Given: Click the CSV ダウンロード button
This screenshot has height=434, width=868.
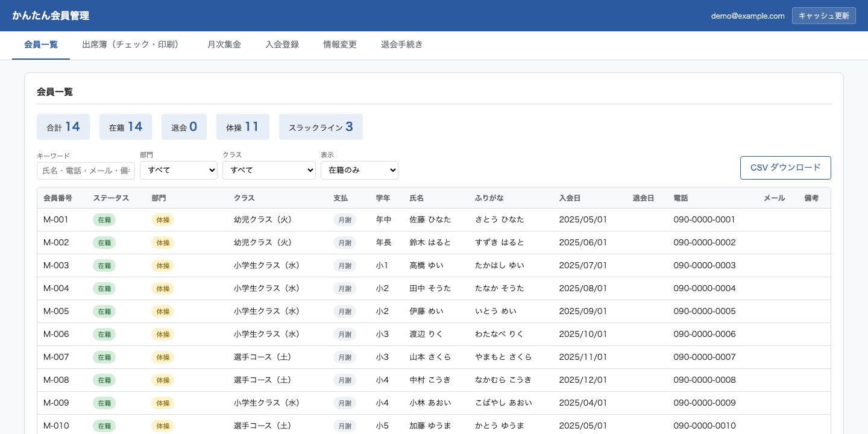Looking at the screenshot, I should (x=785, y=168).
